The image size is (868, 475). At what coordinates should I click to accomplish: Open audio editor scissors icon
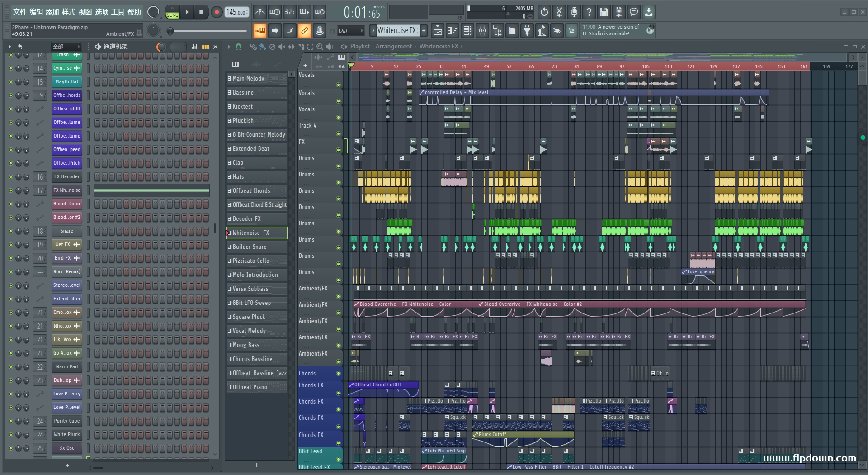point(559,12)
